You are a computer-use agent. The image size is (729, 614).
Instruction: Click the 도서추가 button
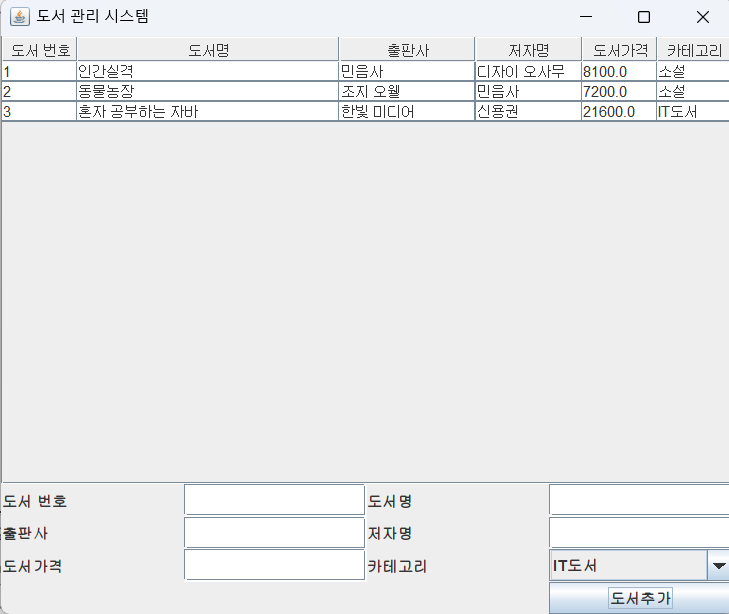coord(640,598)
